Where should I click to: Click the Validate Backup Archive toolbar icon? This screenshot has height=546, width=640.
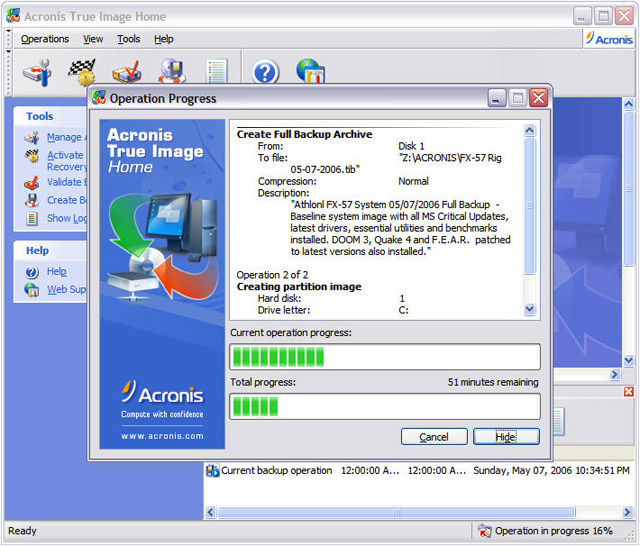pyautogui.click(x=127, y=72)
